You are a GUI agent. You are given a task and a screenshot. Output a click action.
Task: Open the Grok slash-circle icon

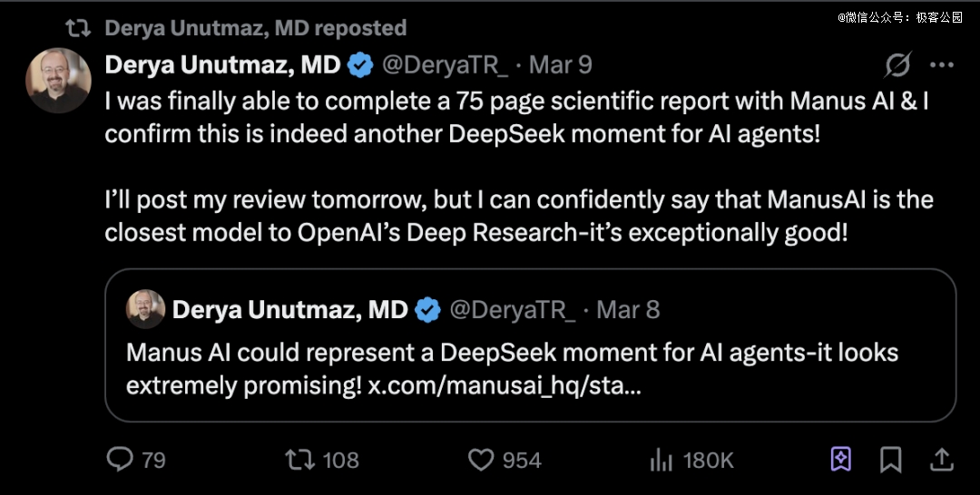pos(897,64)
